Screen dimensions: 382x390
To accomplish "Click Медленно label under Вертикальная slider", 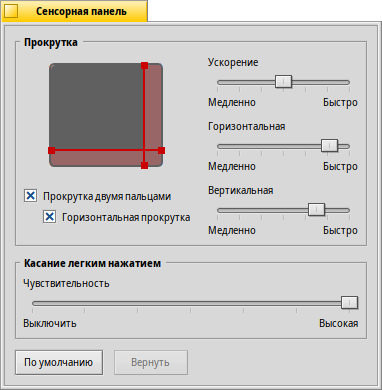I will coord(232,230).
